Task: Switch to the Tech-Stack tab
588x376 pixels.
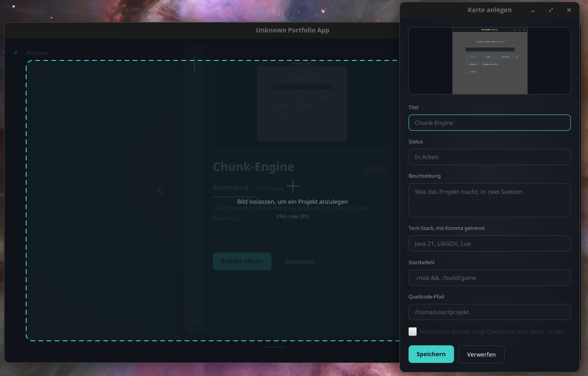Action: (270, 188)
